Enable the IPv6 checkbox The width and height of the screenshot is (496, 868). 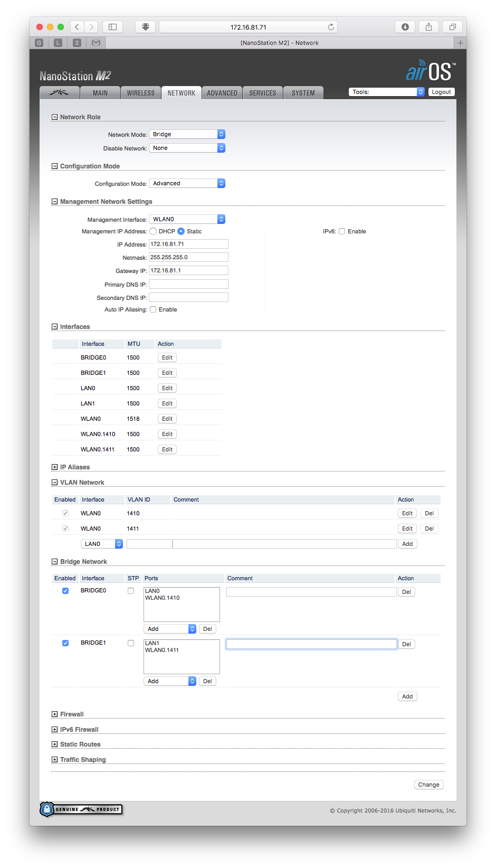point(342,231)
